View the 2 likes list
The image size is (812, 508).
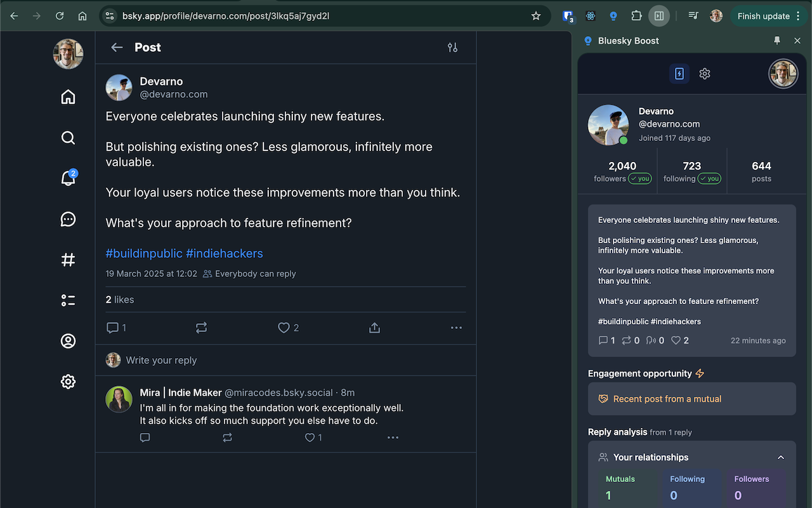coord(120,300)
